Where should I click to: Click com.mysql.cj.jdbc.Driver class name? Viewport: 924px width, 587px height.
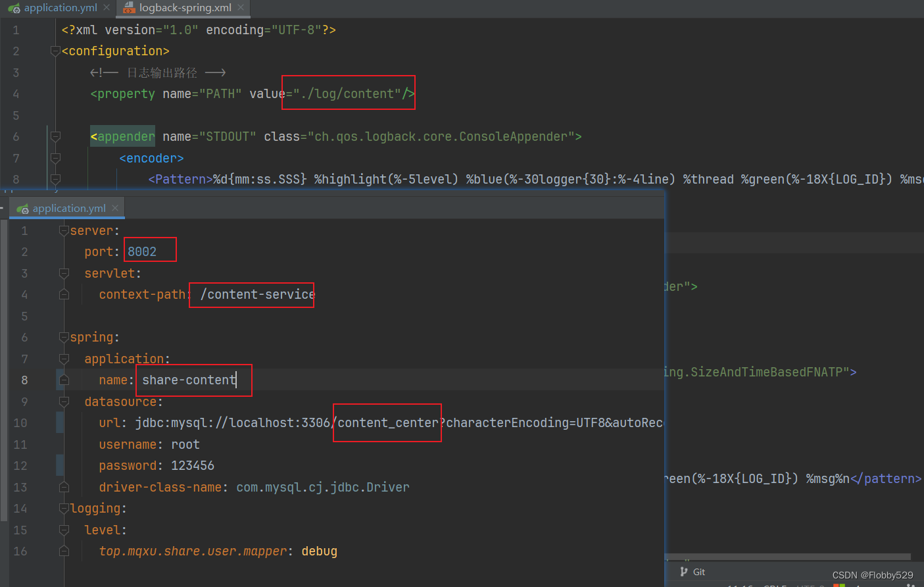point(323,488)
